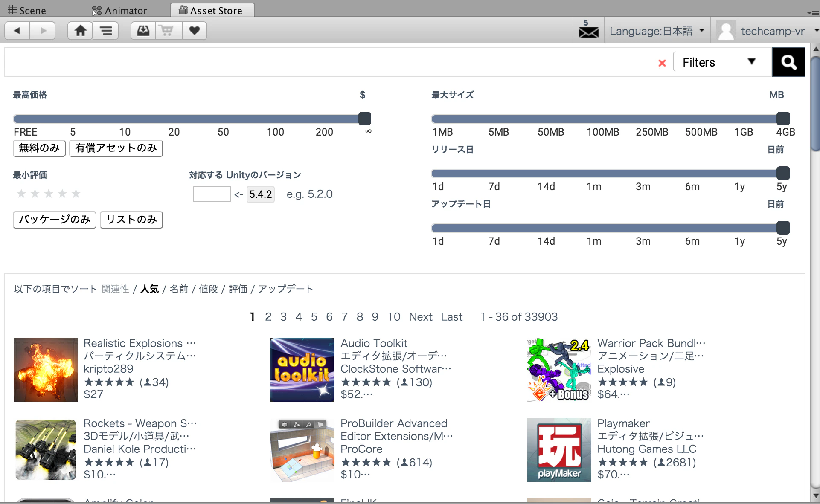Click the アップデート日 slider handle
820x504 pixels.
[783, 228]
